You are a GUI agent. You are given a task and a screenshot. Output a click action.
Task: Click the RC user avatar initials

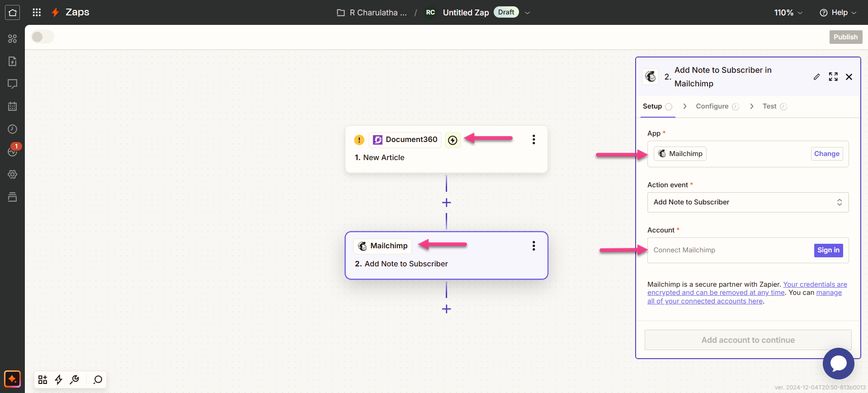pos(430,12)
